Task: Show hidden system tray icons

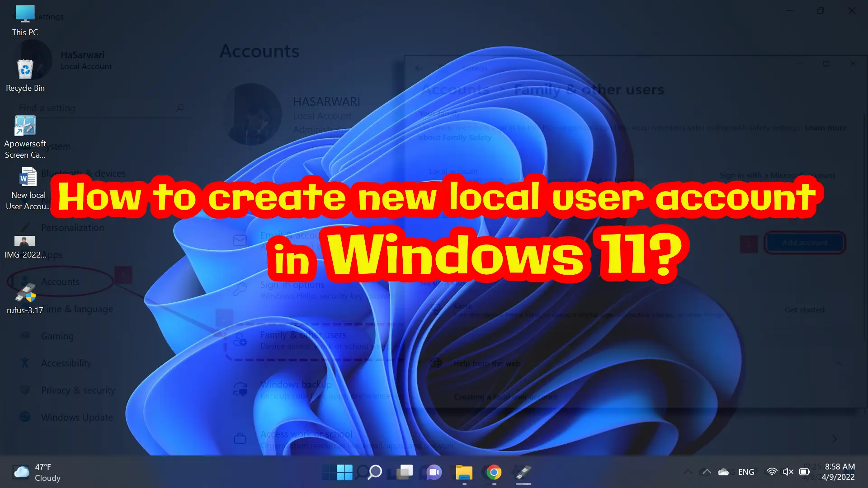Action: [x=707, y=472]
